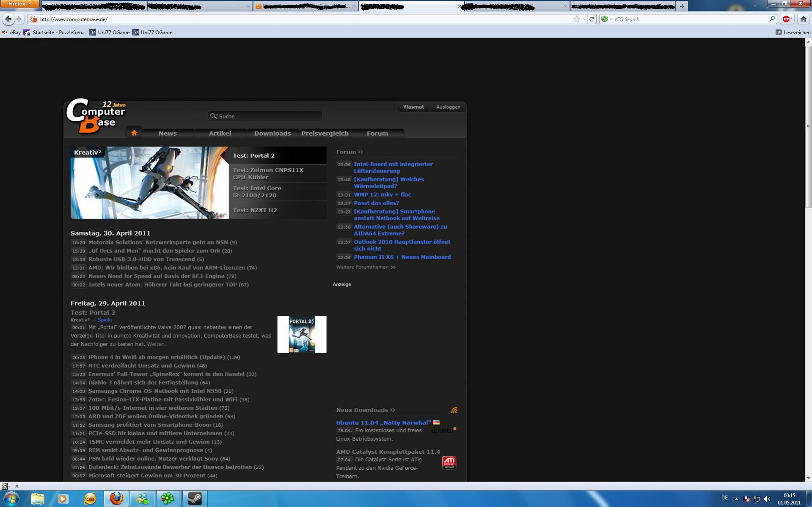Open the Action Center flag tray icon

747,499
